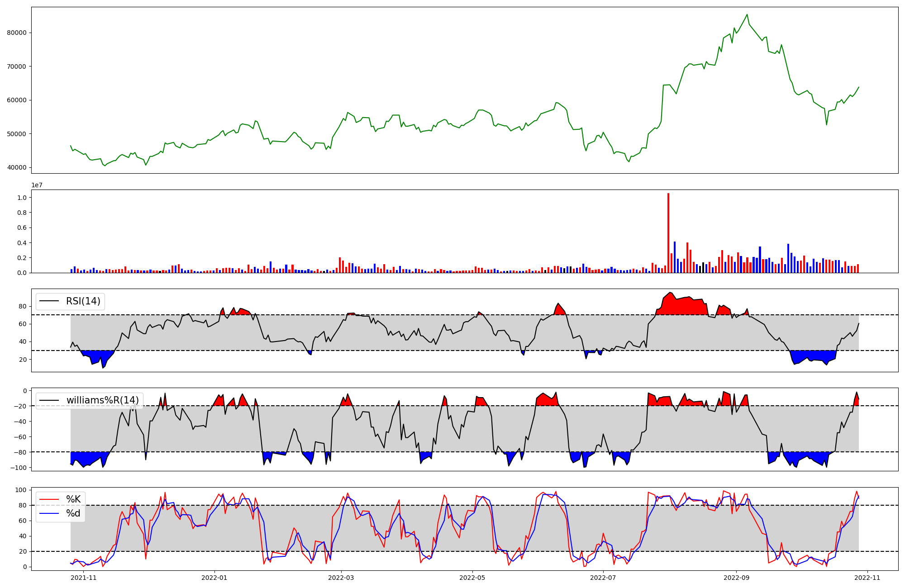The image size is (905, 588).
Task: Select the %K legend entry
Action: click(60, 499)
